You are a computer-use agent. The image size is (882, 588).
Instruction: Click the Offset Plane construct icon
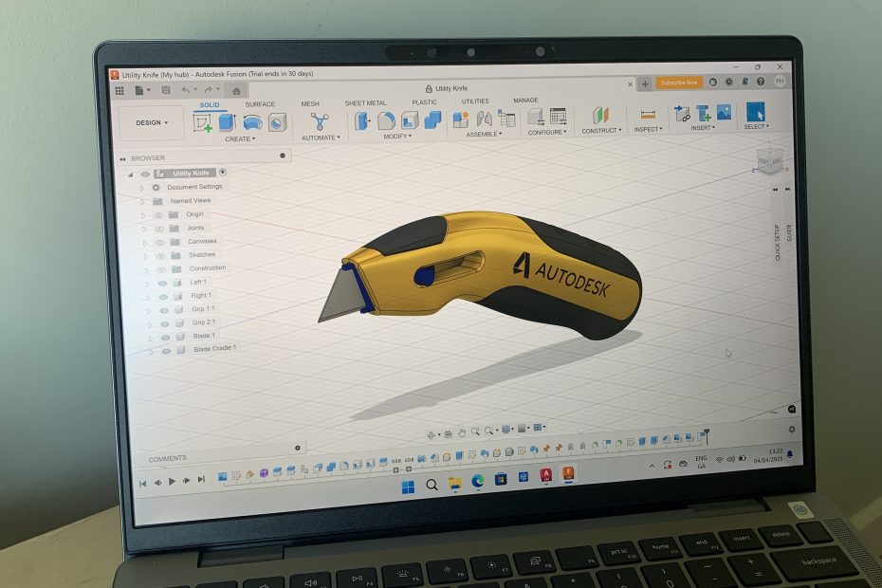(x=600, y=116)
